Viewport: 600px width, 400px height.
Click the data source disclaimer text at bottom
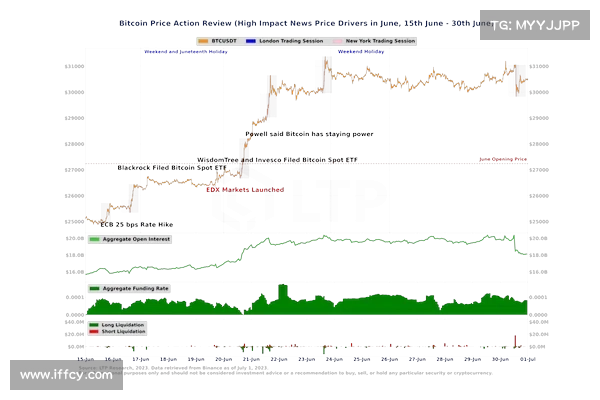point(300,370)
